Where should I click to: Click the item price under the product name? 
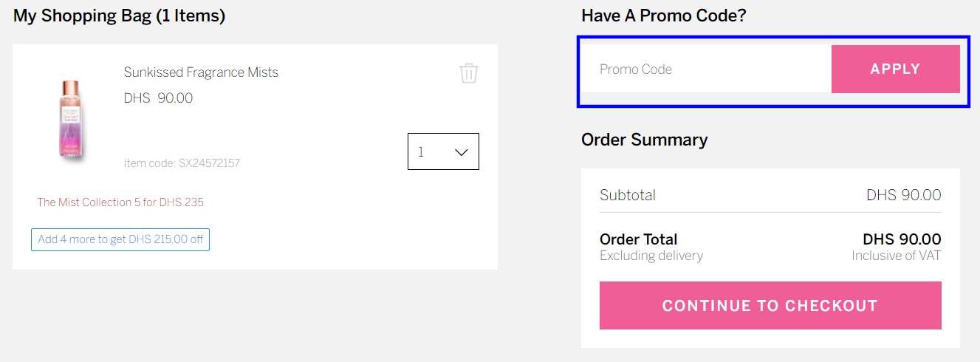158,98
